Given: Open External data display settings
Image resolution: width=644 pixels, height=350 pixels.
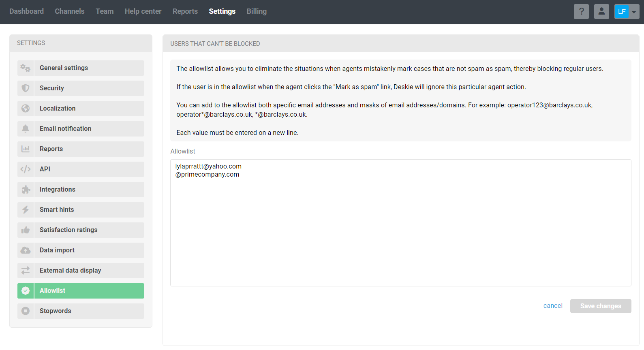Looking at the screenshot, I should coord(81,271).
